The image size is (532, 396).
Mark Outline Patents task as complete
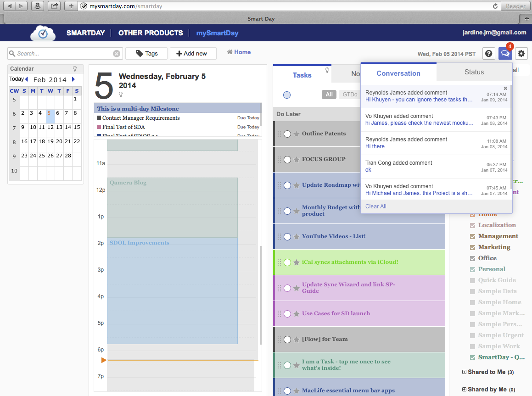pyautogui.click(x=287, y=134)
